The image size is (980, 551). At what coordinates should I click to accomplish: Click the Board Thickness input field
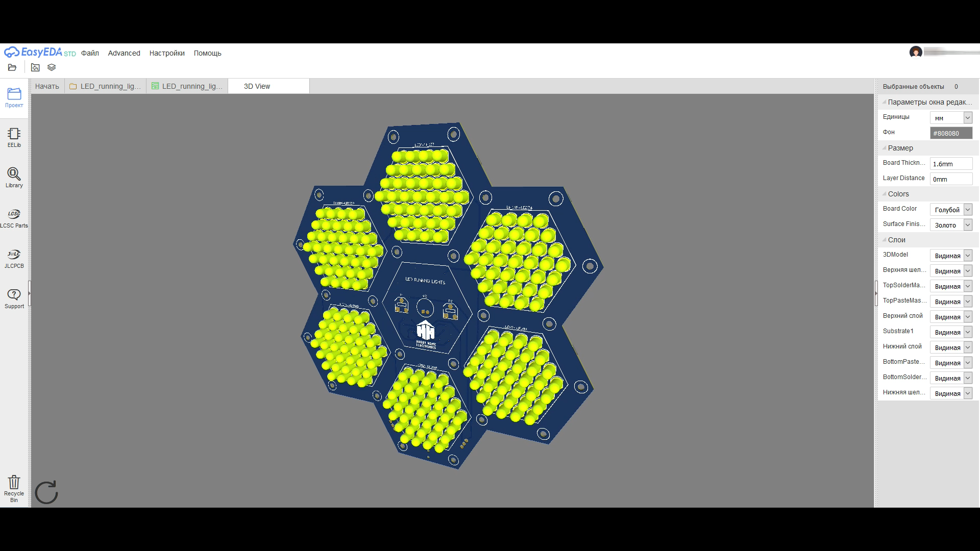[x=951, y=164]
